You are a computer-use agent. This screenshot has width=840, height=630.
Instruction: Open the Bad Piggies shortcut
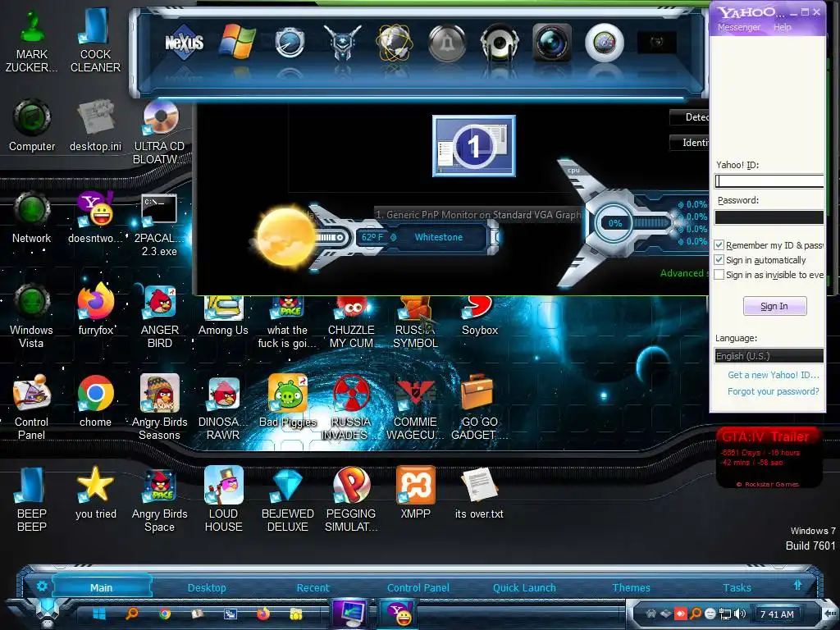[288, 402]
